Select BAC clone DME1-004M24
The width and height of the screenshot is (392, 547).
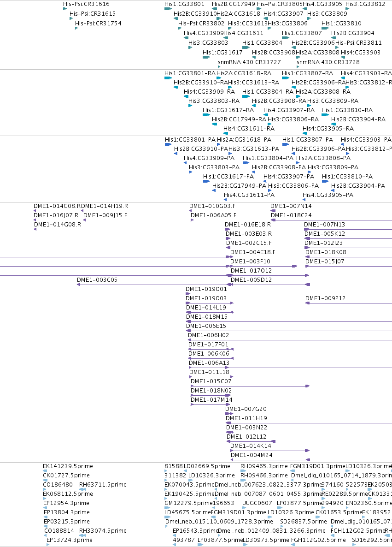point(252,455)
